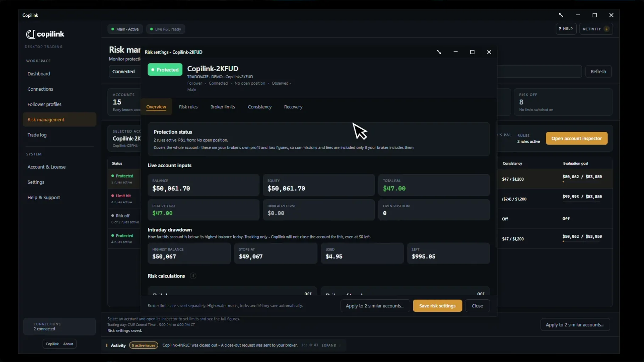Switch to the Overview tab
Image resolution: width=644 pixels, height=362 pixels.
pyautogui.click(x=156, y=107)
